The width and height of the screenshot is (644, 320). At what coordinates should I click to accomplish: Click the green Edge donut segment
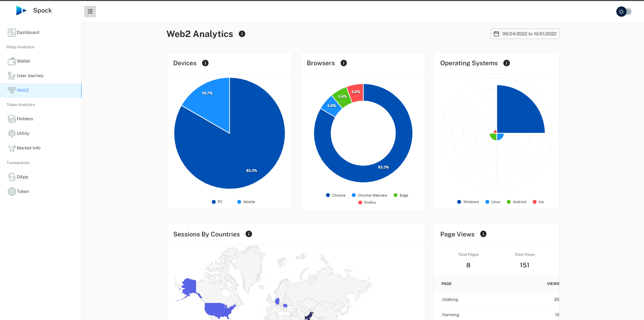coord(342,97)
